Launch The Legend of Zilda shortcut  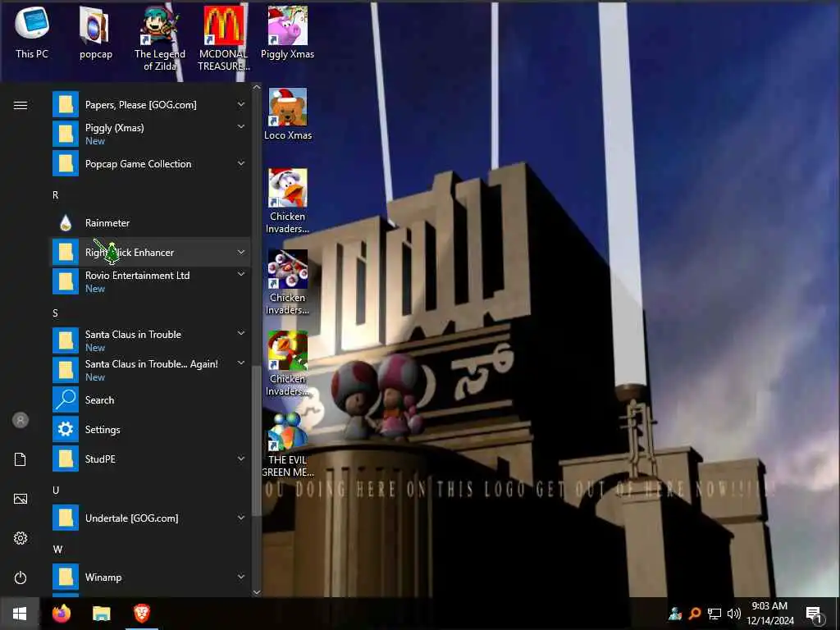tap(160, 39)
